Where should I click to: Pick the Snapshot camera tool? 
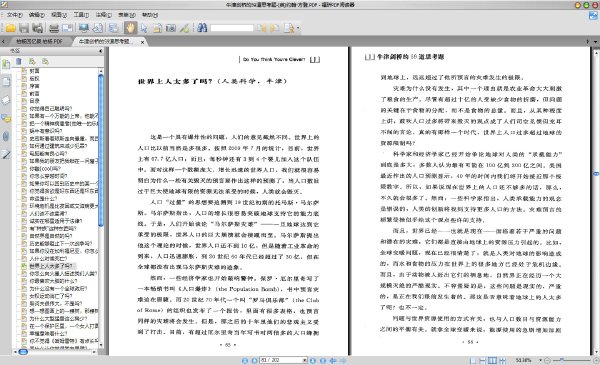pyautogui.click(x=171, y=28)
